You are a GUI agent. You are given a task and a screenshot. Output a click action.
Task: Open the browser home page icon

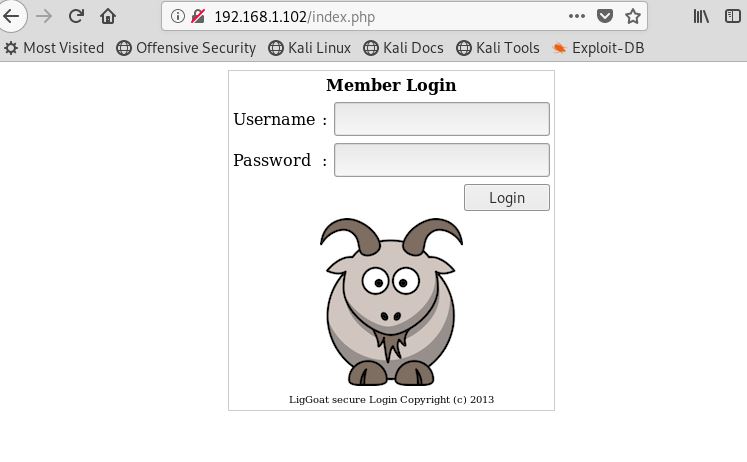pos(108,16)
